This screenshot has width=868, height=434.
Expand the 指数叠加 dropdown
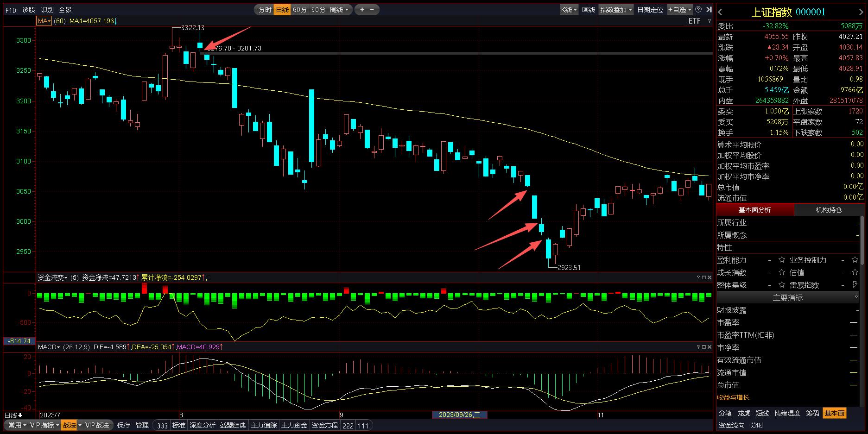616,10
